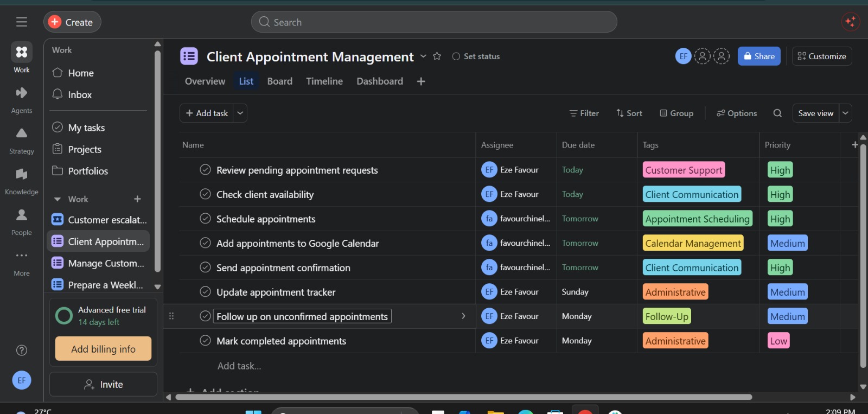
Task: Tick off 'Mark completed appointments' task
Action: (205, 341)
